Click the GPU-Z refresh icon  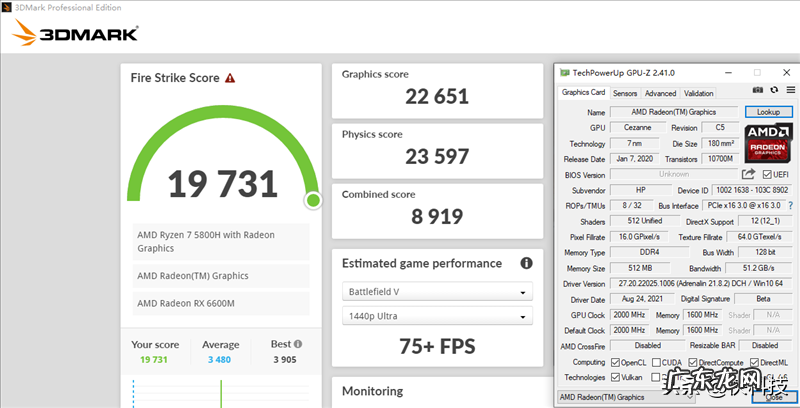pos(773,91)
